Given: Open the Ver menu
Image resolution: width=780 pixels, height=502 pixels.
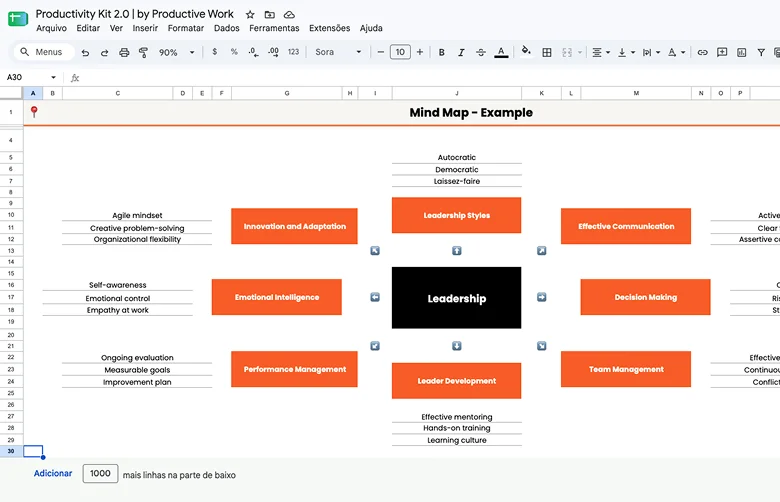Looking at the screenshot, I should pos(116,28).
